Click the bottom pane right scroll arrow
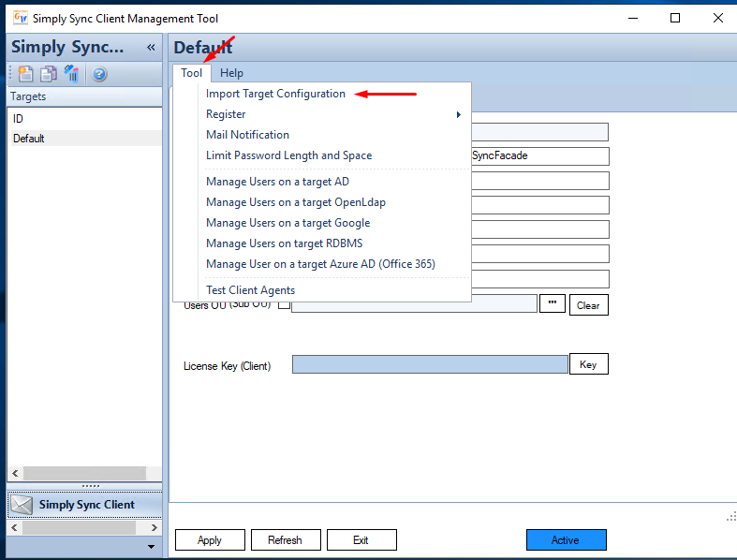Screen dimensions: 737x560 tap(155, 527)
